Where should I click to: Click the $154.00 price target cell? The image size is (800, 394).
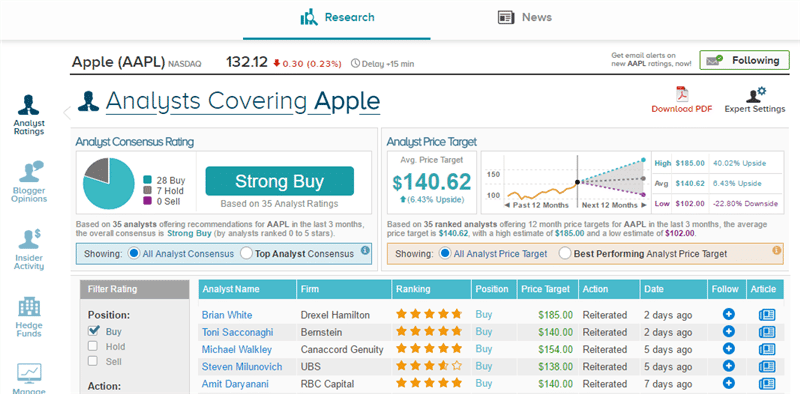555,350
